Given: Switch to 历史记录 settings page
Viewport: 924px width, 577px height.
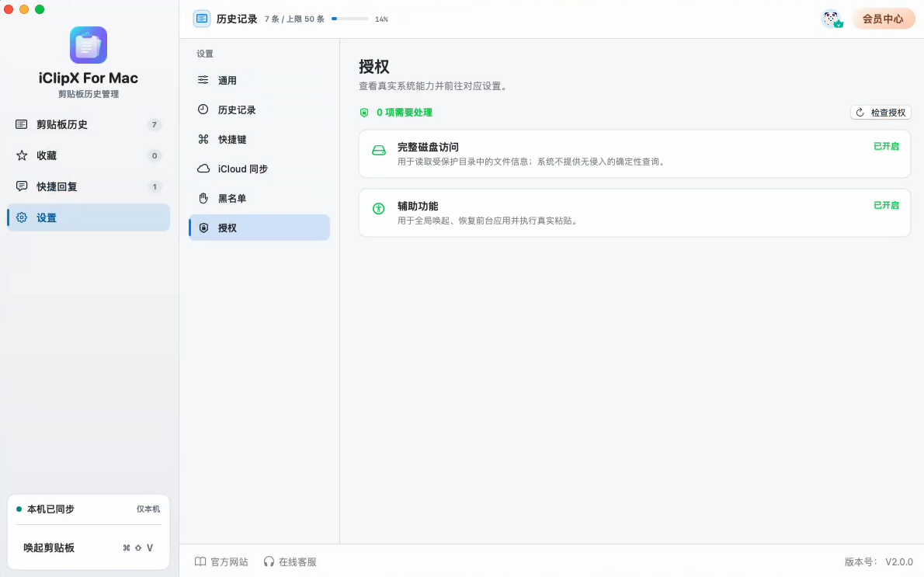Looking at the screenshot, I should click(x=259, y=109).
